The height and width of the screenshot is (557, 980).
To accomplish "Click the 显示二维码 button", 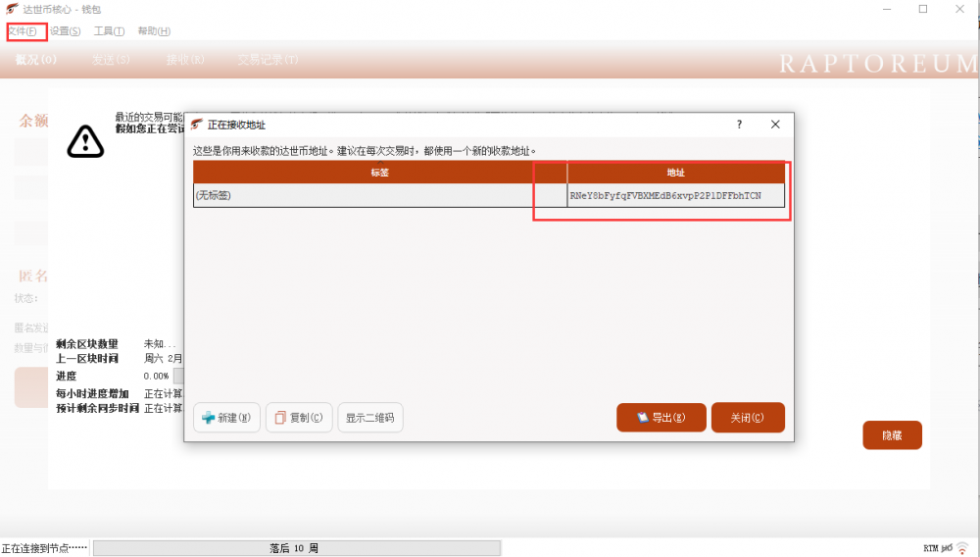I will click(x=370, y=418).
